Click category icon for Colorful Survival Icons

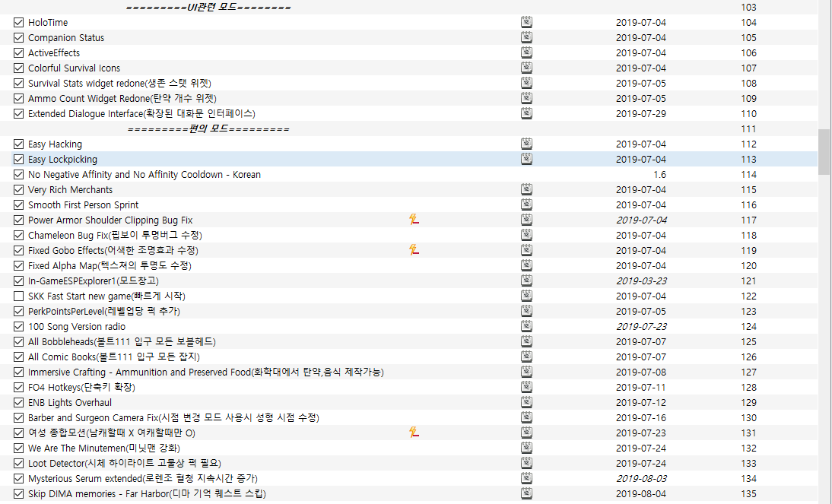click(x=526, y=68)
